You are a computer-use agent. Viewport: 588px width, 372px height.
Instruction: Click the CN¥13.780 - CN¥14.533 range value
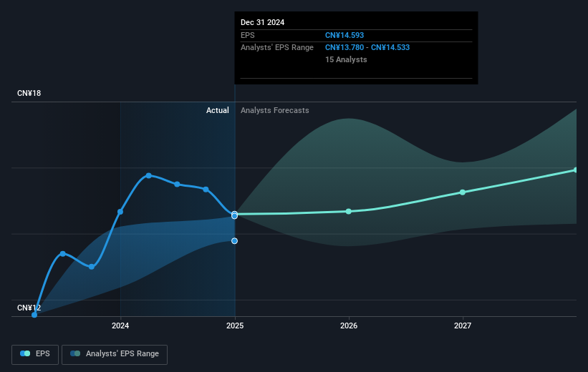coord(367,48)
